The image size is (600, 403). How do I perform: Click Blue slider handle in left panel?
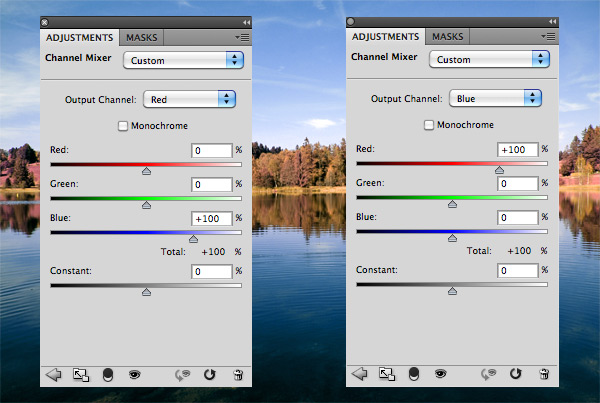[x=193, y=239]
